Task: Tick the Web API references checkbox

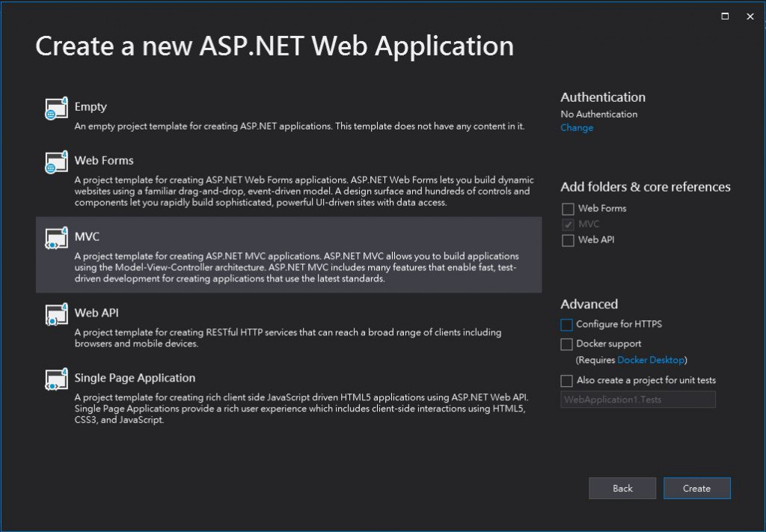Action: 569,240
